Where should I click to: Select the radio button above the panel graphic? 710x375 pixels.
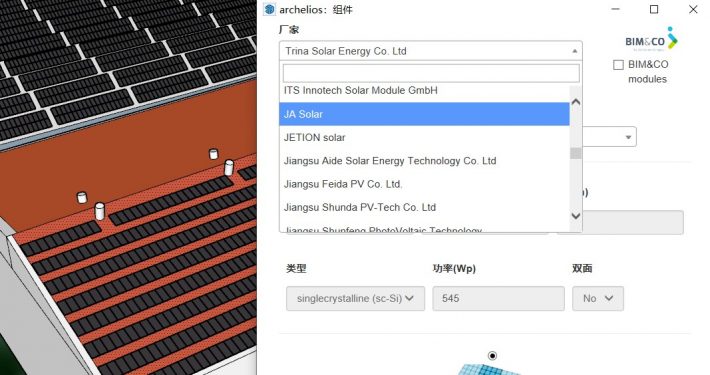click(x=492, y=356)
